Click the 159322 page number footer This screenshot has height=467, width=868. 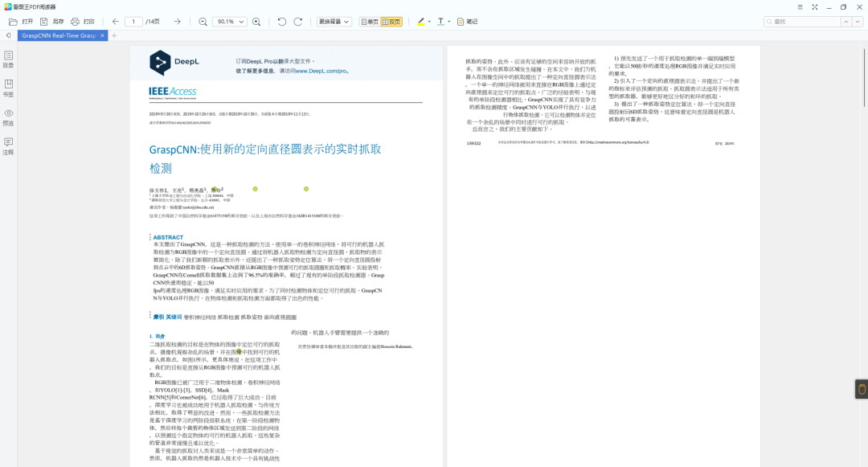474,143
